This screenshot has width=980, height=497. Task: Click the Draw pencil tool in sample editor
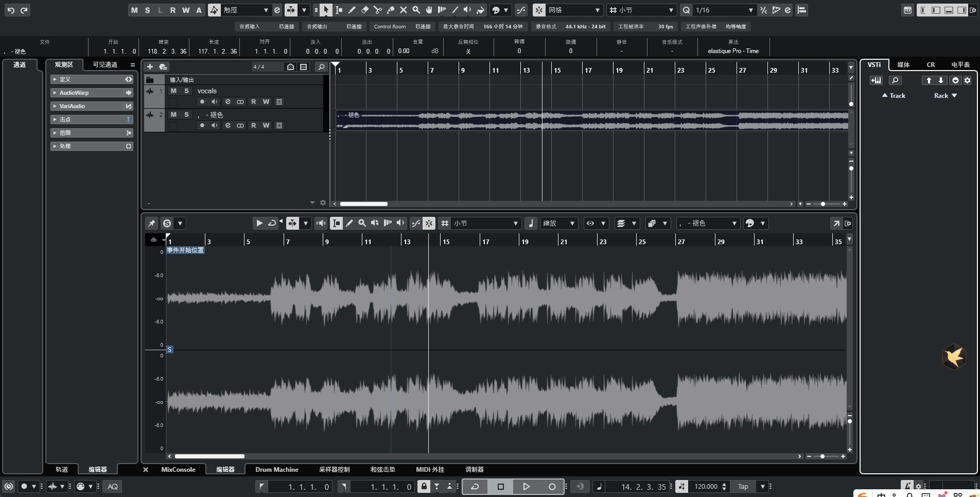(349, 223)
